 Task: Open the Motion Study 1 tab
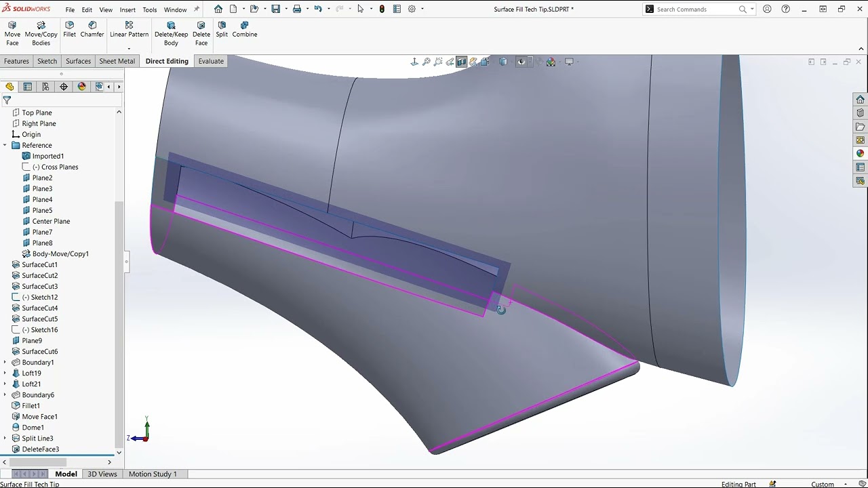[153, 474]
